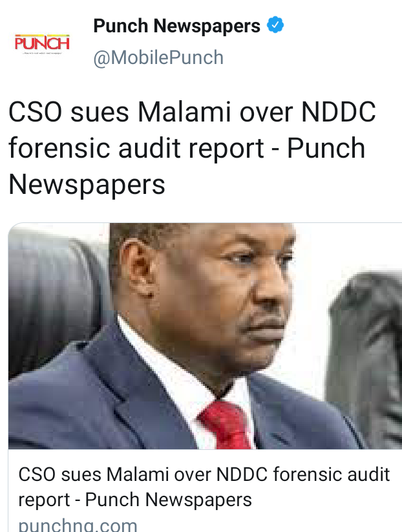
Task: Click the black chair in the card photo
Action: (x=58, y=299)
